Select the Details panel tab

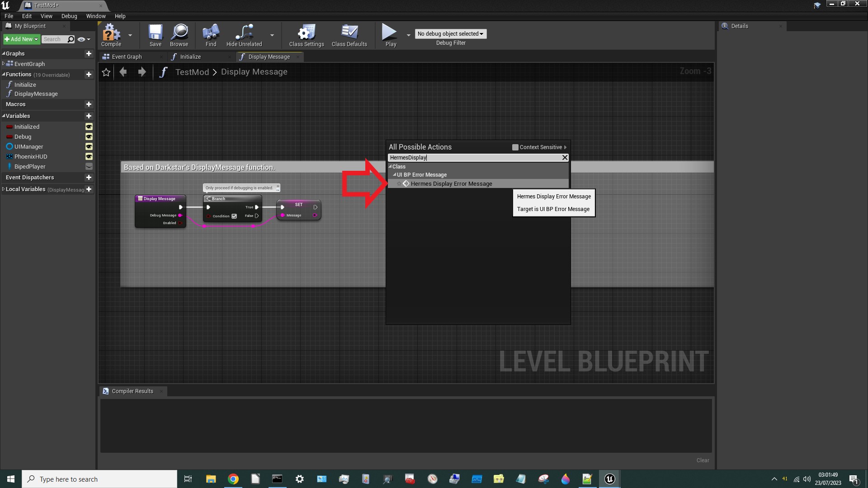tap(740, 26)
